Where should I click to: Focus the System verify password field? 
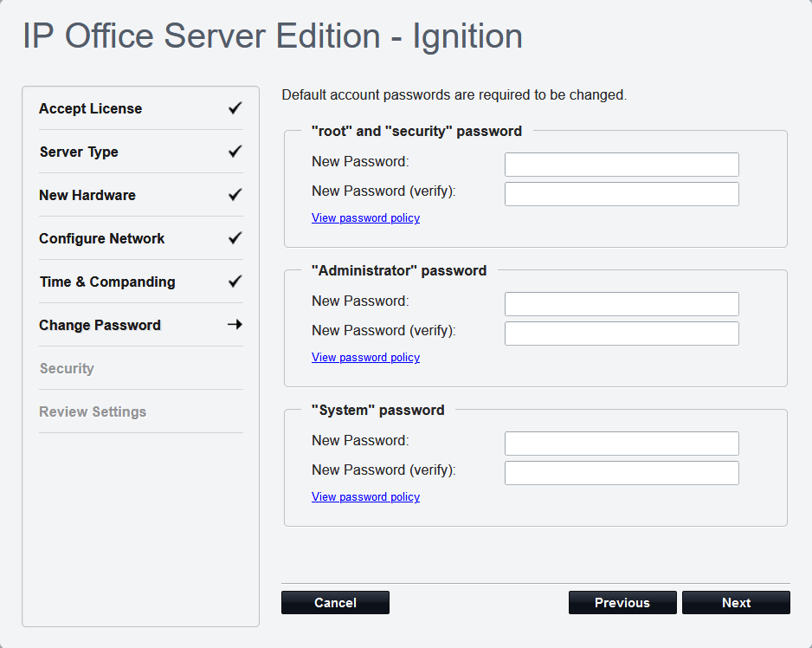point(622,473)
